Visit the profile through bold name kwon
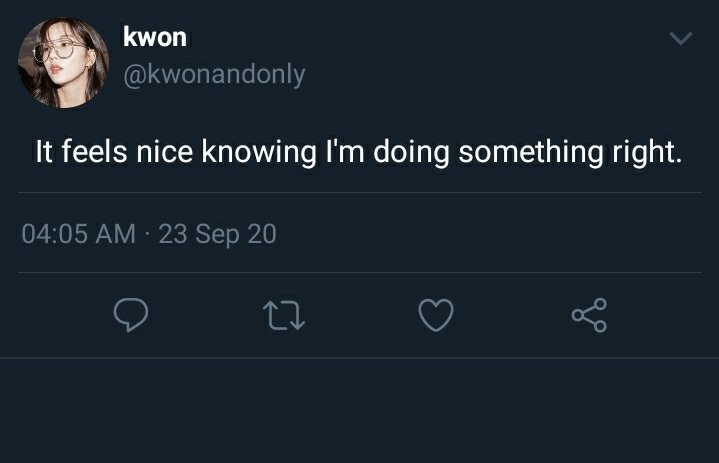Screen dimensions: 719x463 click(x=155, y=37)
